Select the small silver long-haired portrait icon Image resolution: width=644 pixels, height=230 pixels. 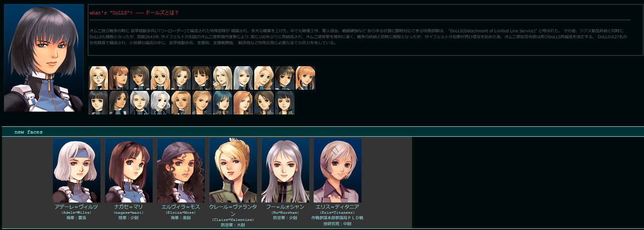click(243, 78)
